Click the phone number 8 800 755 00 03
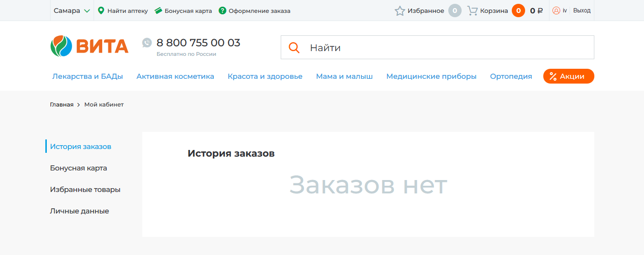644x255 pixels. pos(199,42)
